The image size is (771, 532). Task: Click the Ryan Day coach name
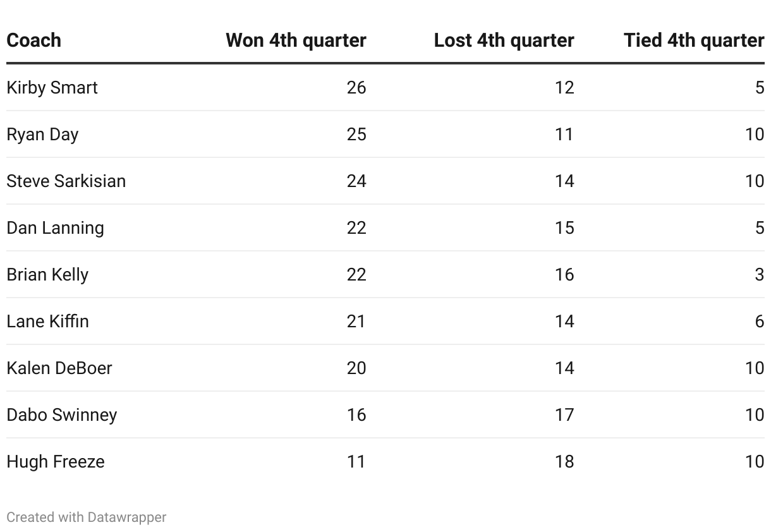point(42,134)
